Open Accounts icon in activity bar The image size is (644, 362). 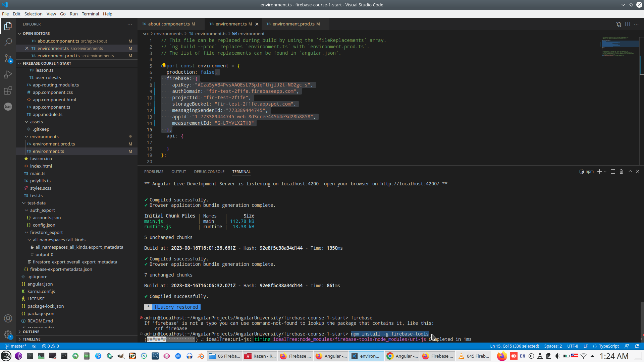point(8,318)
